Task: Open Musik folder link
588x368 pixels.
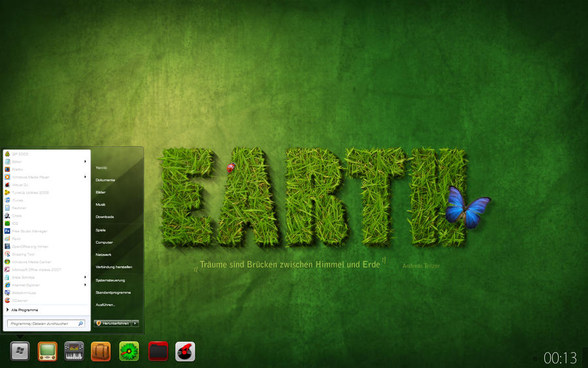Action: point(101,205)
